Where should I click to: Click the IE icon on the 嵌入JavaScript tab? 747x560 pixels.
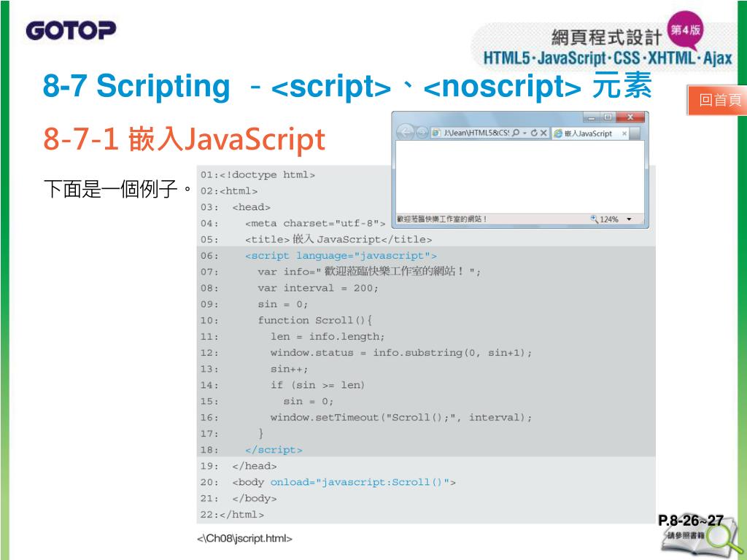[x=558, y=134]
